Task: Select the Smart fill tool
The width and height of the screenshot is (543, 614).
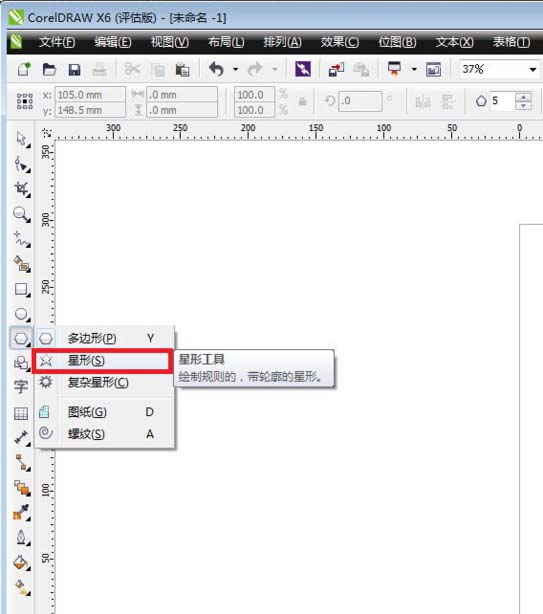Action: pos(22,264)
